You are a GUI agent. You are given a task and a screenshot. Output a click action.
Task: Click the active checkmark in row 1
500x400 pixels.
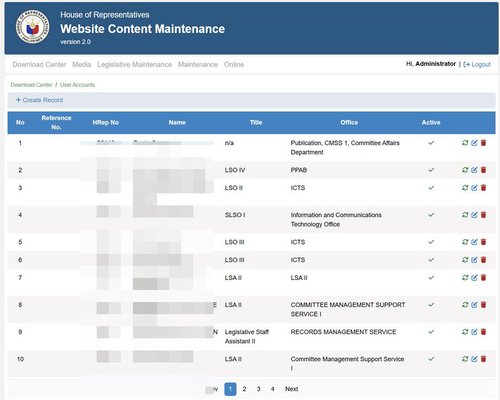coord(431,143)
